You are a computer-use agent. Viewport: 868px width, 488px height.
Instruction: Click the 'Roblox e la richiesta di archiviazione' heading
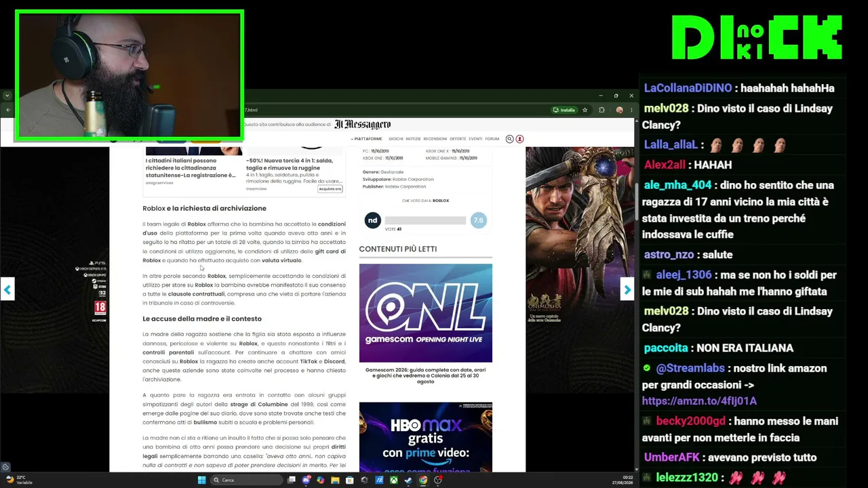point(204,208)
